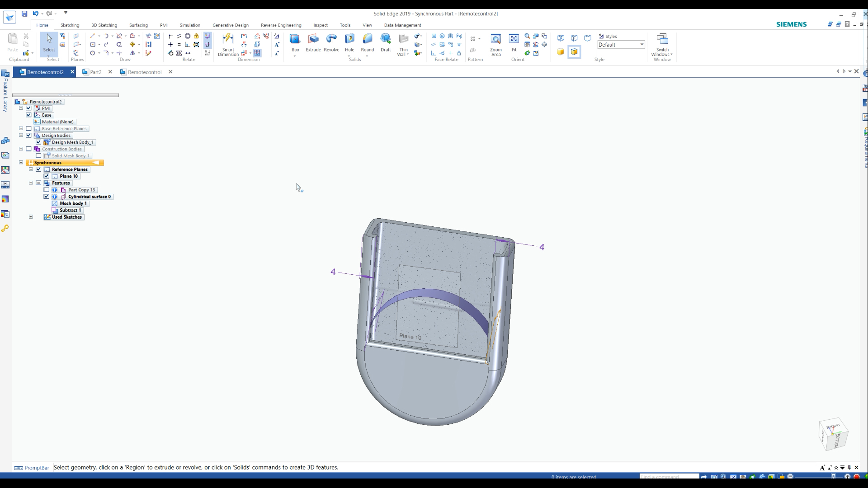Toggle checkbox next to Reference Planes
This screenshot has width=868, height=488.
tap(39, 169)
